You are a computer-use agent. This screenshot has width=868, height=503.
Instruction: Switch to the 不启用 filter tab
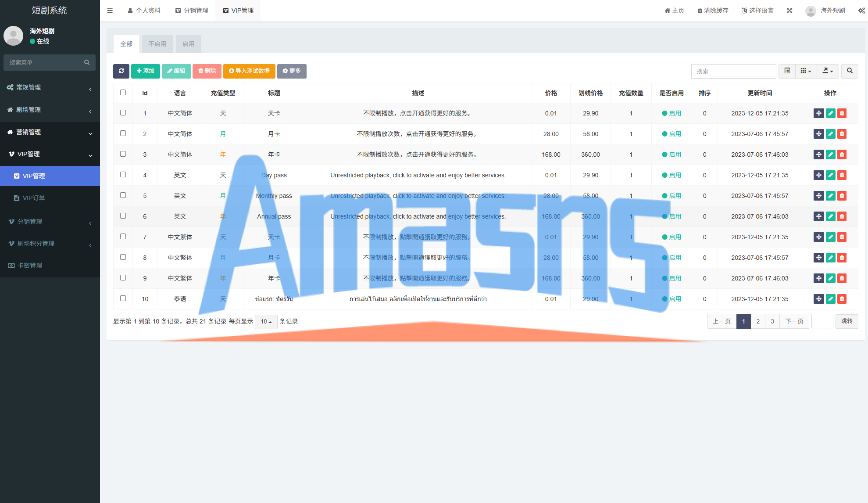click(157, 44)
